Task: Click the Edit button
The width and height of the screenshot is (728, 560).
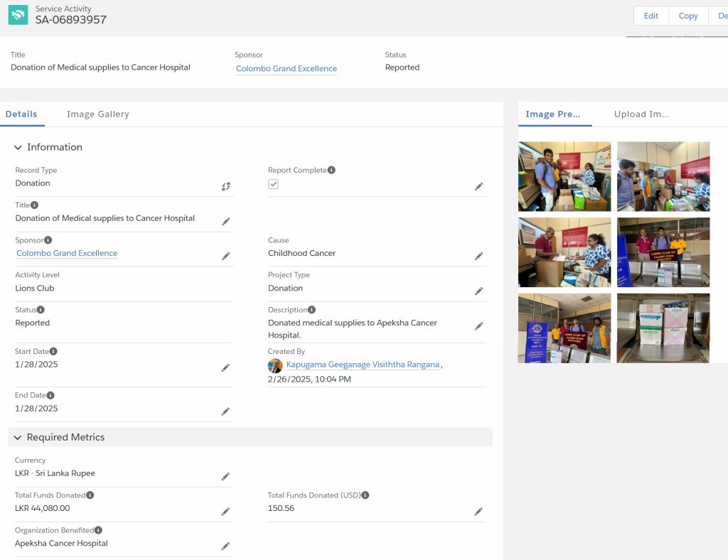Action: (x=651, y=16)
